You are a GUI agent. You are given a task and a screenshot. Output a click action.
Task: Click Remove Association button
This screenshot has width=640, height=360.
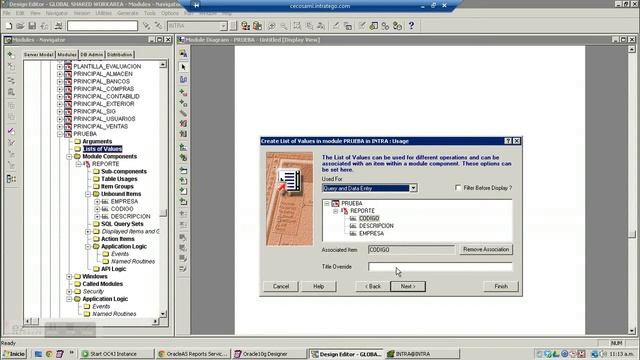tap(486, 249)
